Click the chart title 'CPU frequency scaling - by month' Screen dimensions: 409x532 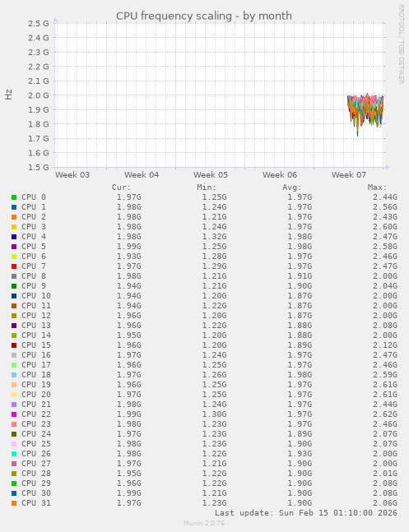204,16
